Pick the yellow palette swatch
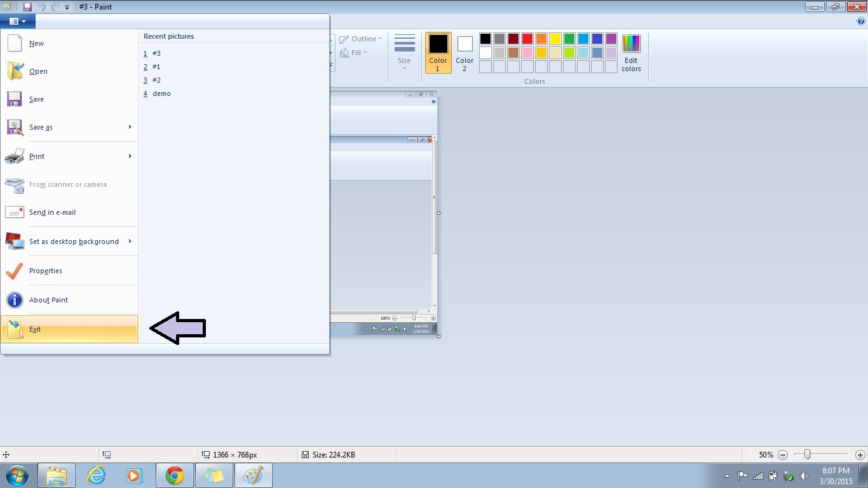This screenshot has height=488, width=868. pos(555,39)
